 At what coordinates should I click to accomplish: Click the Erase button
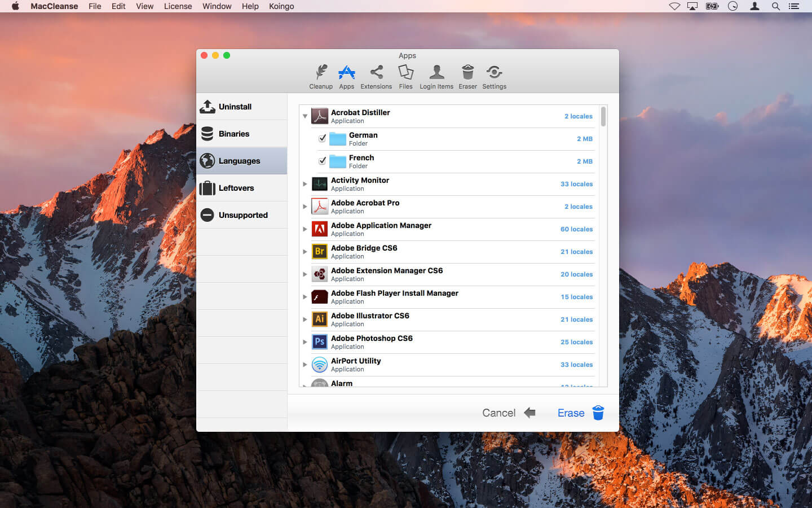point(581,413)
